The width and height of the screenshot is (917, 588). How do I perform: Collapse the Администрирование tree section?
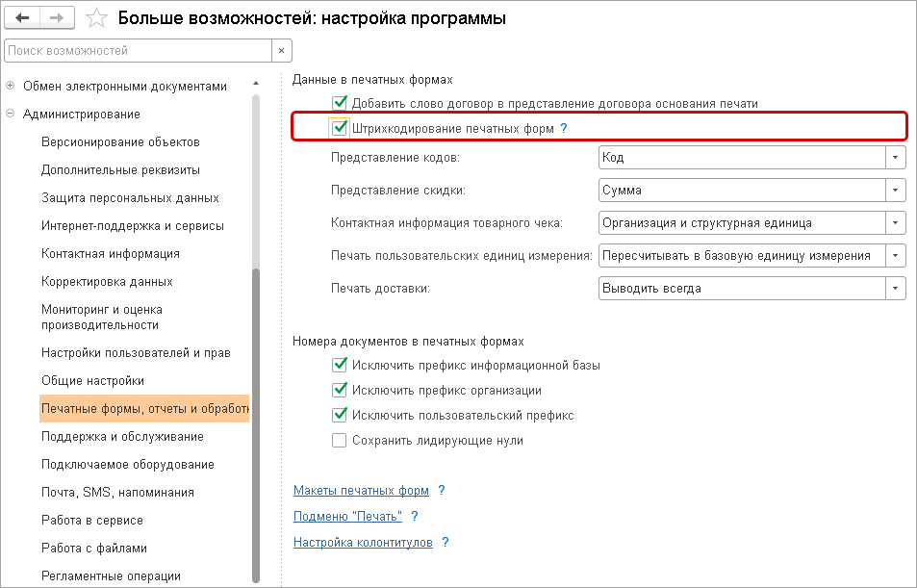(11, 115)
